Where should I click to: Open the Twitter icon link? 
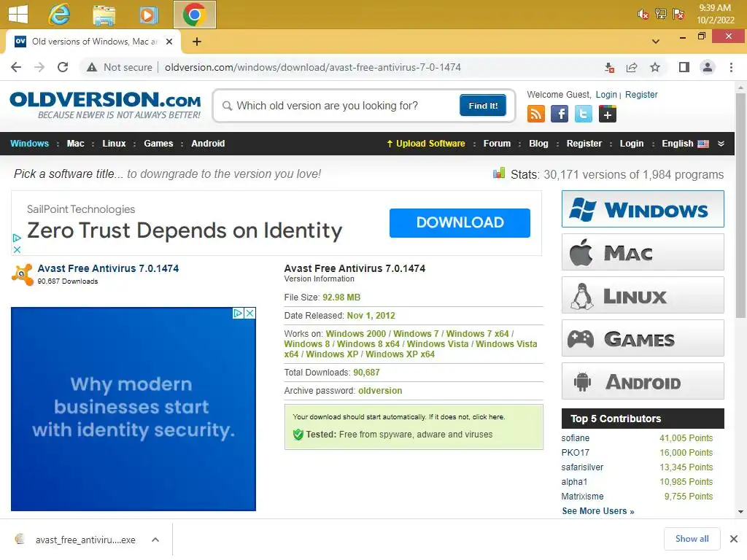click(x=584, y=114)
